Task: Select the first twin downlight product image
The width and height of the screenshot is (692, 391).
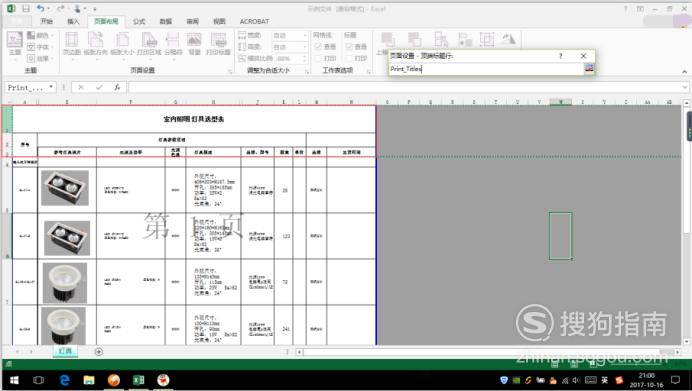Action: pos(65,188)
